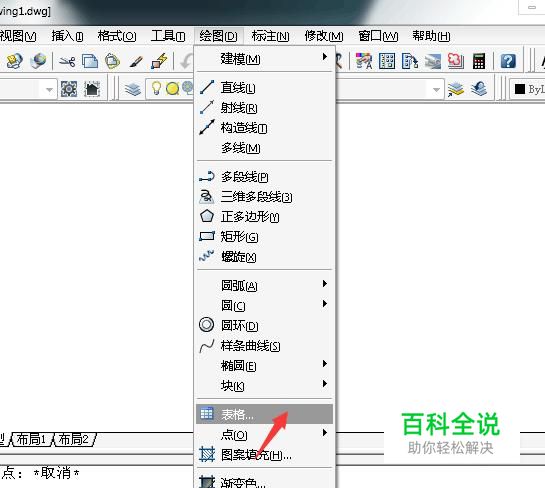This screenshot has width=545, height=488.
Task: Click the Paste clipboard icon
Action: tap(112, 61)
